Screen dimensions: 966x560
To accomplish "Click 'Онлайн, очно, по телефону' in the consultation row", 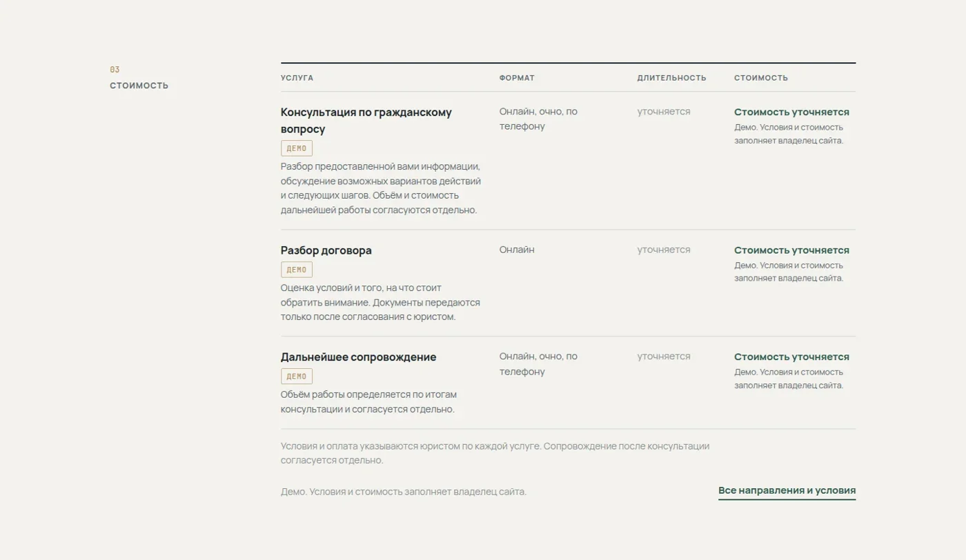I will click(x=538, y=119).
